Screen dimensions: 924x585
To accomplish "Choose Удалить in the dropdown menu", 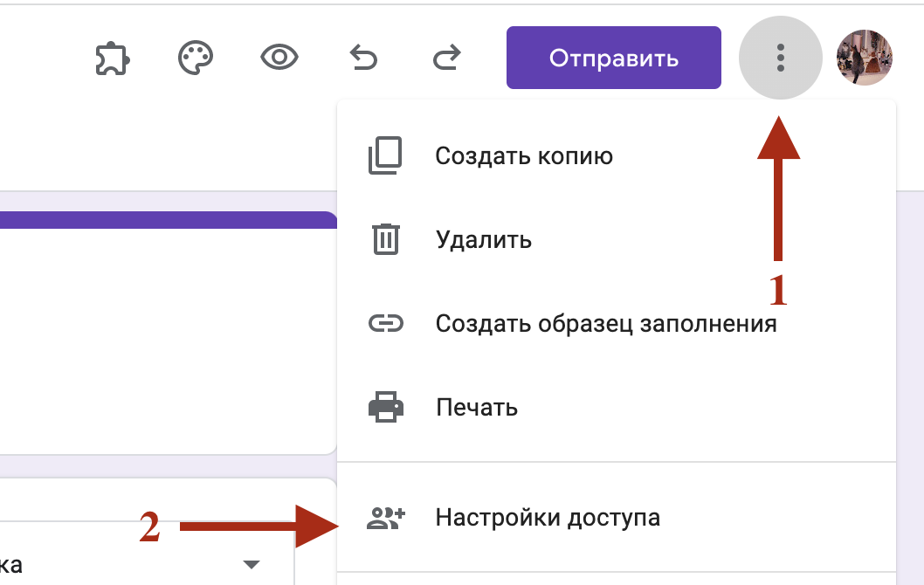I will [483, 239].
